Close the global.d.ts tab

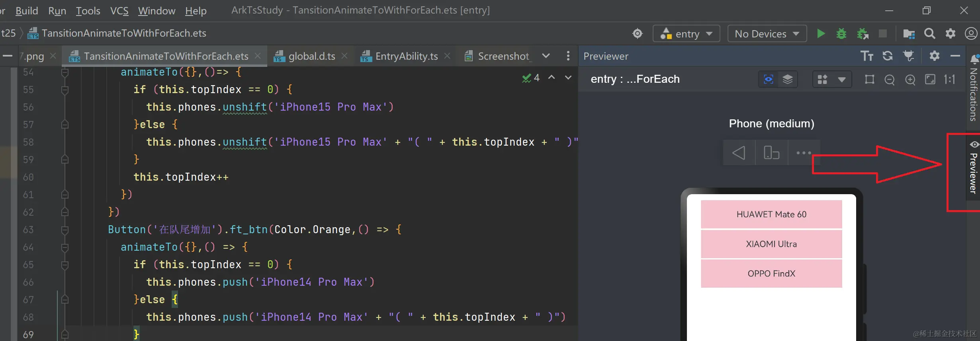[x=344, y=56]
